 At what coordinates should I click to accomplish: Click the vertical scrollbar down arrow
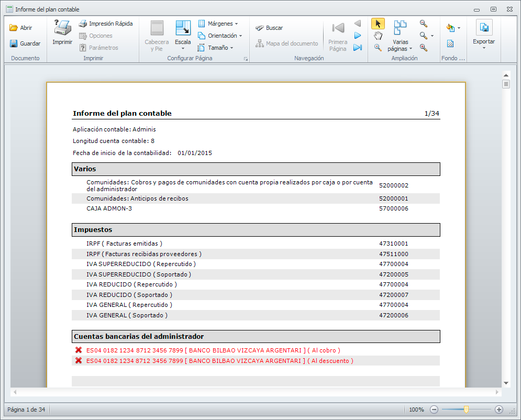click(506, 383)
